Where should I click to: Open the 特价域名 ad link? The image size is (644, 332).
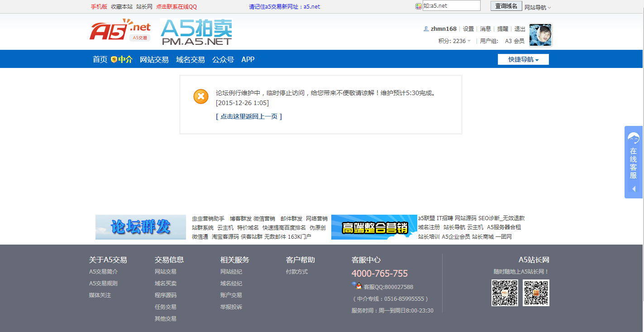pyautogui.click(x=248, y=227)
